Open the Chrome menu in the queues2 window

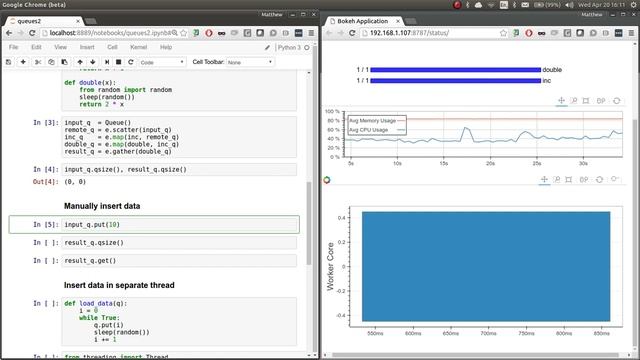(x=311, y=33)
